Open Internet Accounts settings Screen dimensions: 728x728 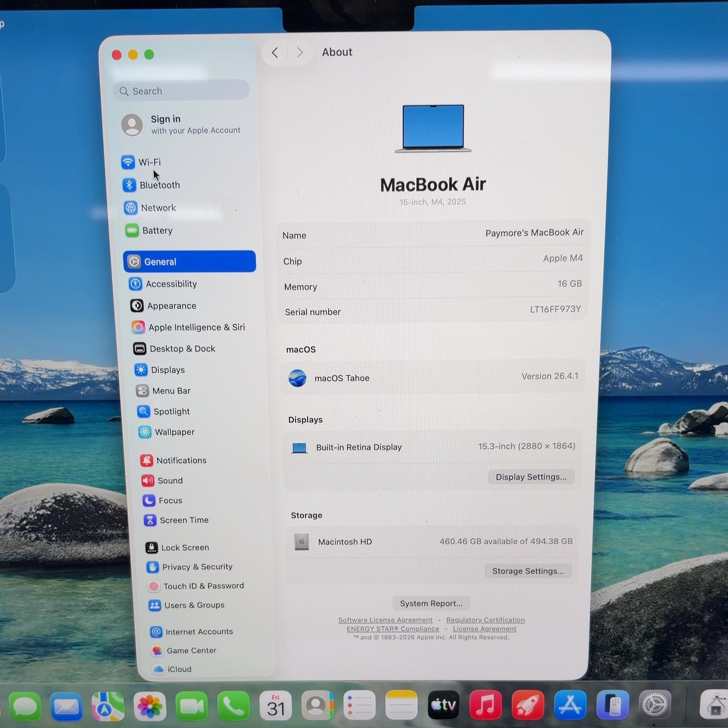point(191,631)
